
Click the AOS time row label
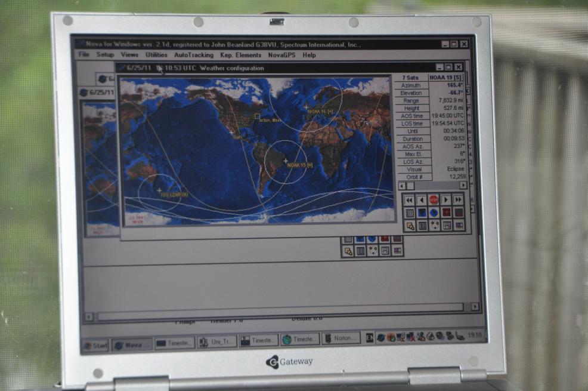pos(412,116)
